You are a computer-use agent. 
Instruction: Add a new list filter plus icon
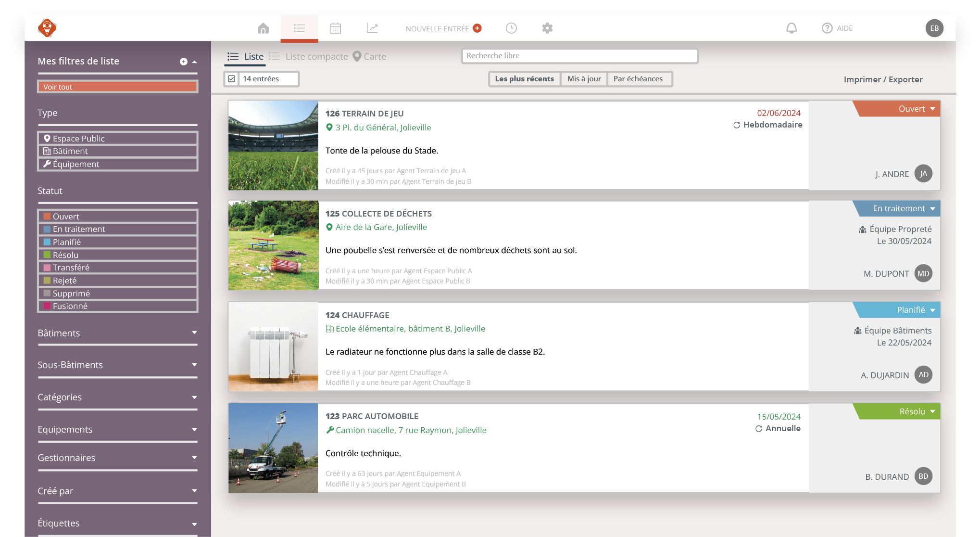point(183,62)
